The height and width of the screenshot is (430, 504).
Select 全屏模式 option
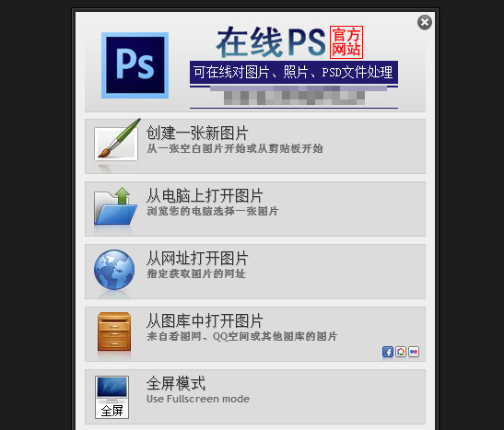(x=255, y=397)
